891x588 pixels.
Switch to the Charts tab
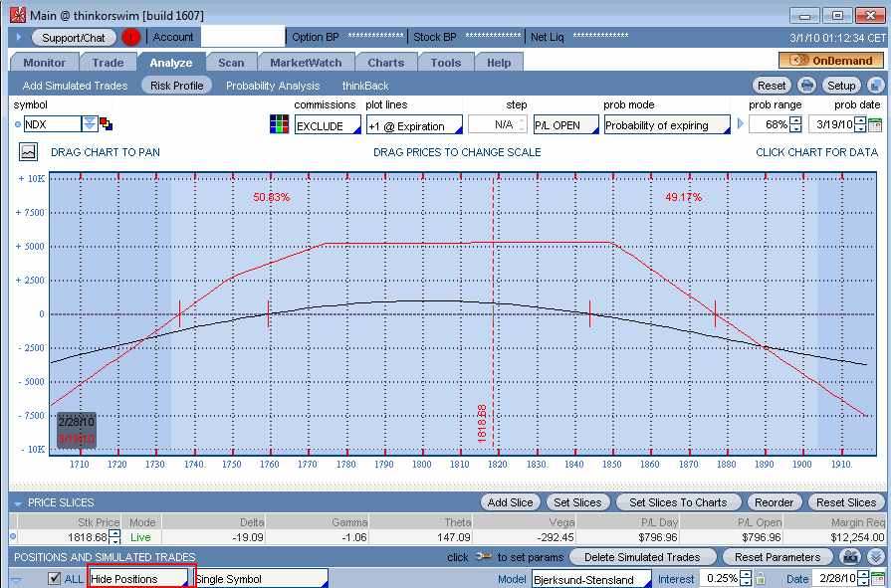(x=385, y=63)
